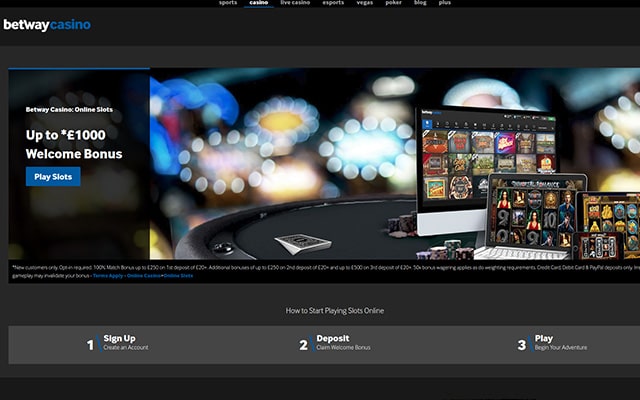
Task: Open the poker section
Action: point(393,2)
